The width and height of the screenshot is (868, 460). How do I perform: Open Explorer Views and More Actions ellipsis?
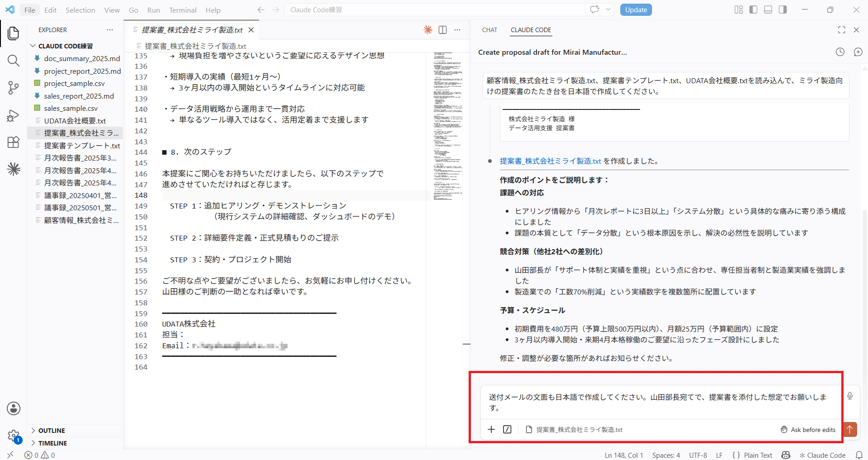point(110,30)
